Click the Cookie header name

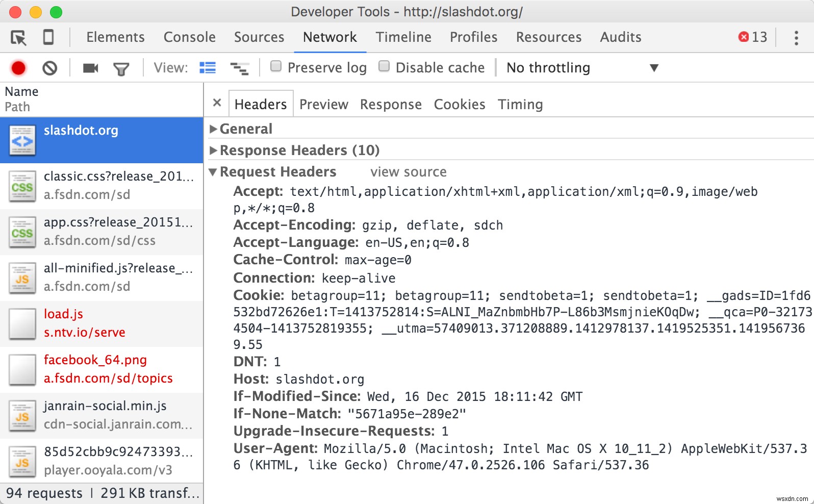pyautogui.click(x=259, y=295)
